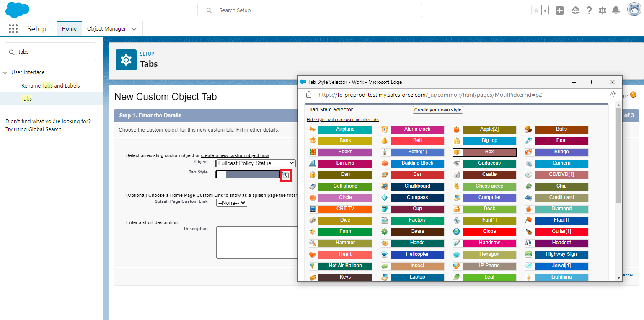Click the Gears style icon

385,232
